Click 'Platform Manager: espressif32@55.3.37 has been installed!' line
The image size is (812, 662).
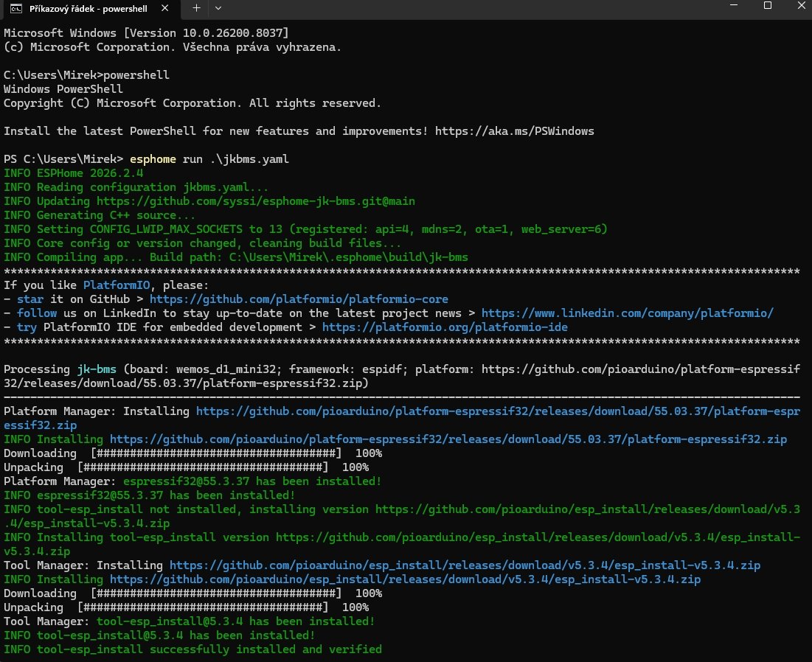pos(192,481)
